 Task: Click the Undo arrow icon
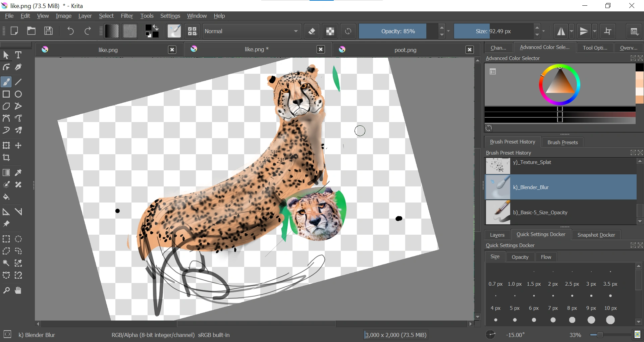coord(70,31)
